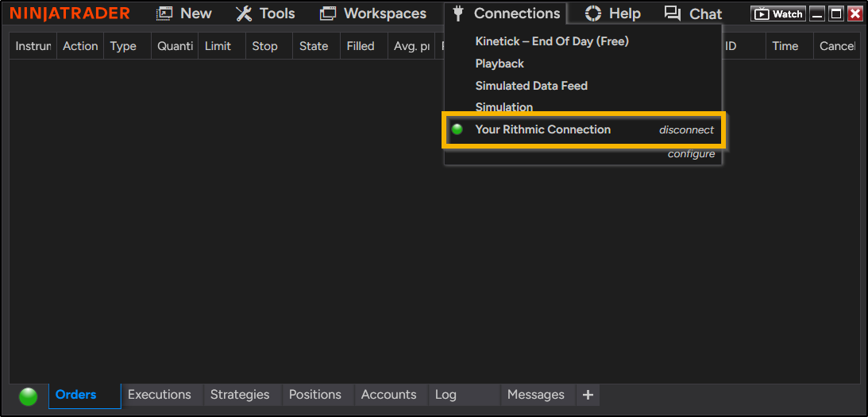This screenshot has height=417, width=868.
Task: Click the configure link
Action: 691,154
